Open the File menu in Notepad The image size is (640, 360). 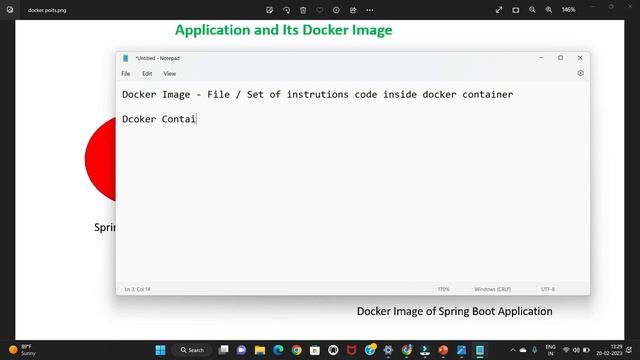coord(126,74)
